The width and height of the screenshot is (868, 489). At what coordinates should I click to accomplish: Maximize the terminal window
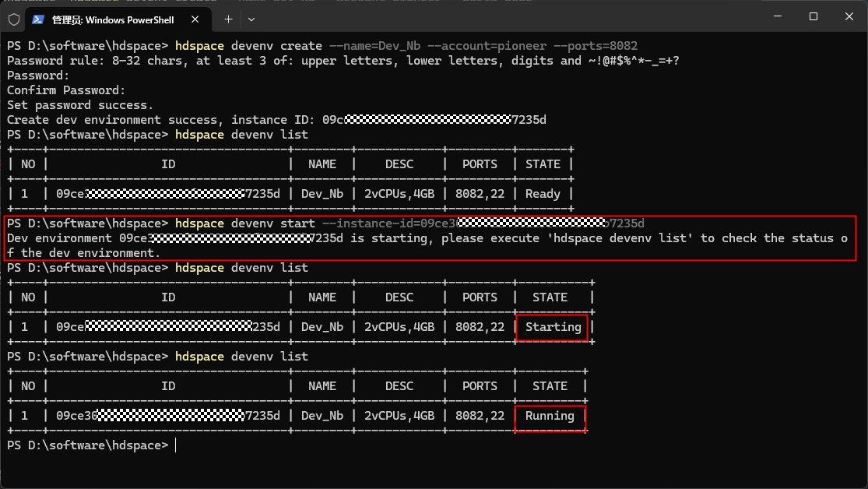pos(813,17)
